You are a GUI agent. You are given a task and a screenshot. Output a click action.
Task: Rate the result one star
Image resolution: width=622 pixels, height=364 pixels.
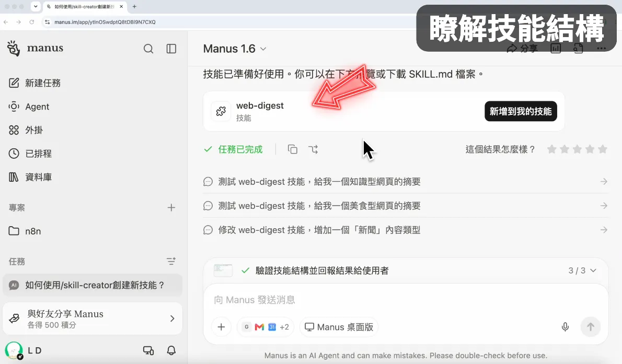[552, 149]
